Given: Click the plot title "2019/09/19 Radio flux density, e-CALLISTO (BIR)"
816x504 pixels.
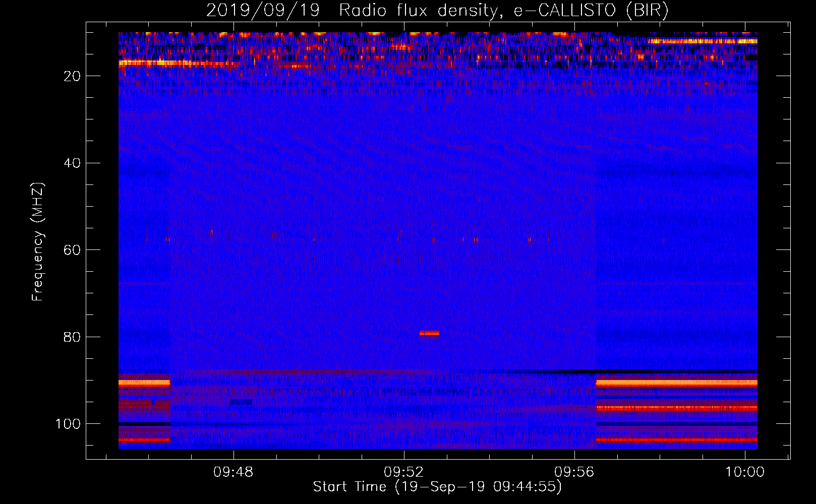Looking at the screenshot, I should click(x=437, y=10).
